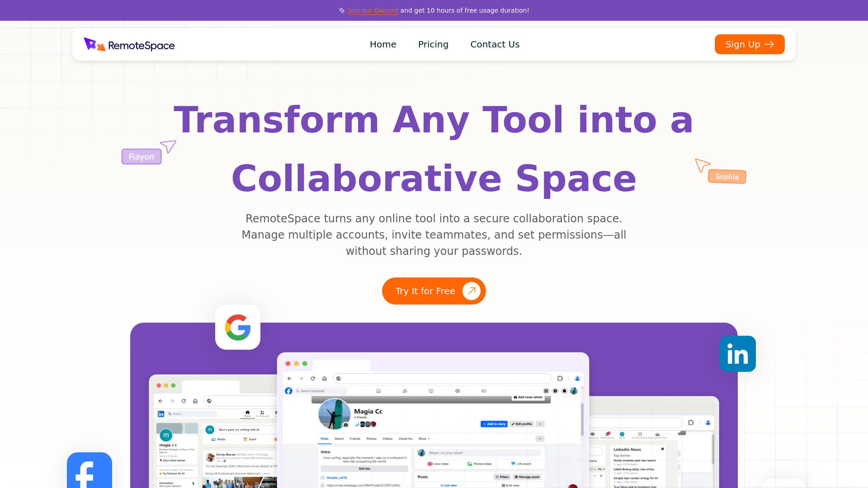Click the Pricing navigation menu item
This screenshot has height=488, width=868.
[434, 44]
